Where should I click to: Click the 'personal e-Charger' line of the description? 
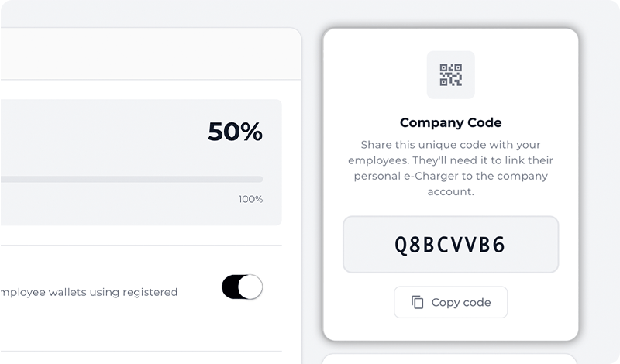[450, 176]
